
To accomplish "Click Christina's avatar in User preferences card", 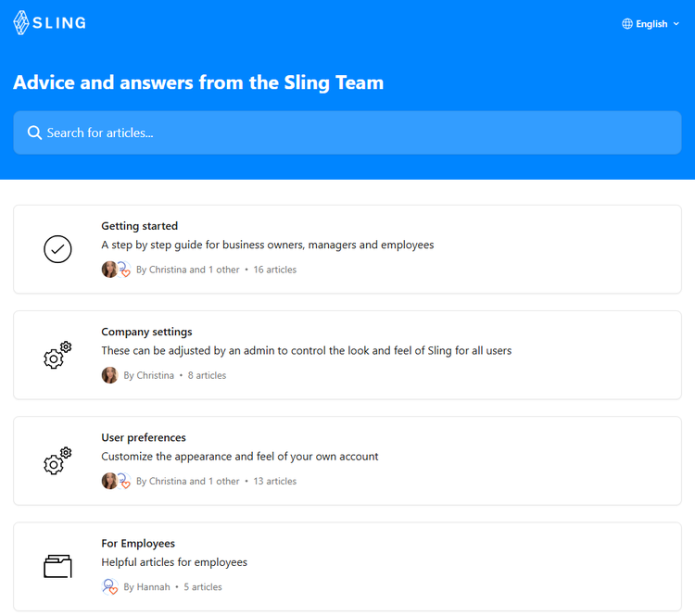I will 109,481.
